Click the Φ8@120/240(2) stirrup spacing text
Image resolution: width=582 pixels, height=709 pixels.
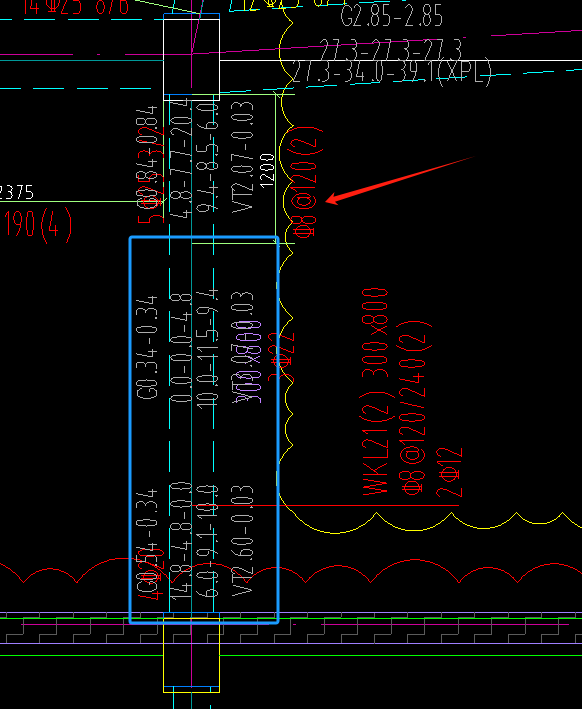(x=414, y=408)
